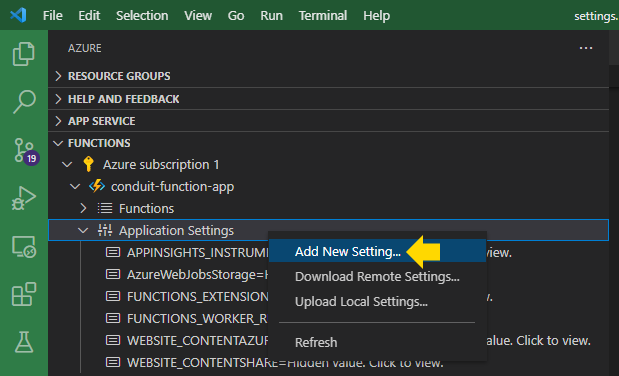Click the HELP AND FEEDBACK header text
Screen dimensions: 619x376
[124, 99]
